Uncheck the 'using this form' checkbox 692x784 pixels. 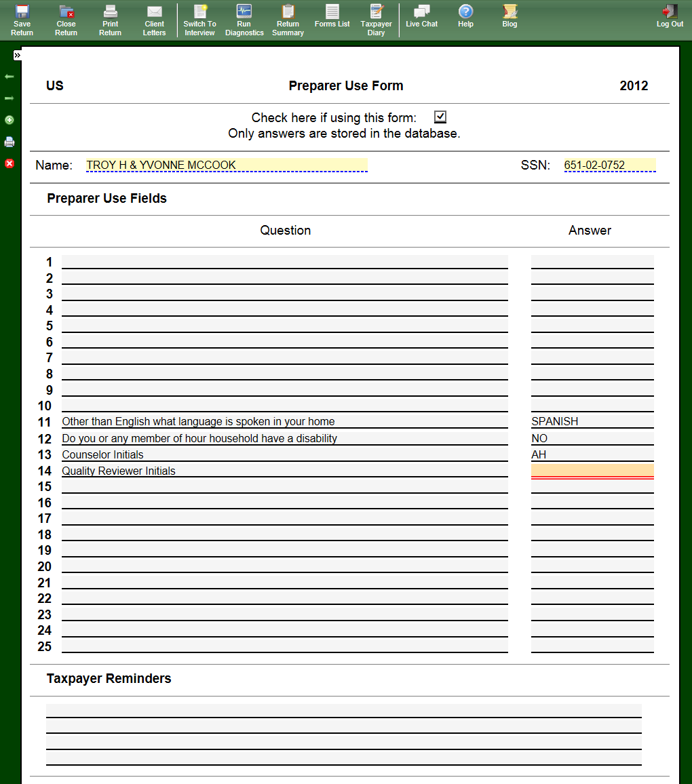(x=440, y=117)
